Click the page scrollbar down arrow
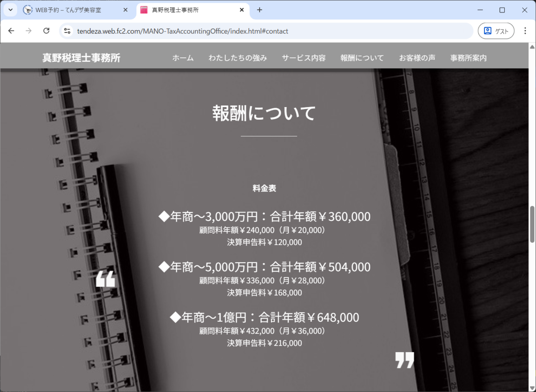The image size is (536, 392). pos(532,388)
